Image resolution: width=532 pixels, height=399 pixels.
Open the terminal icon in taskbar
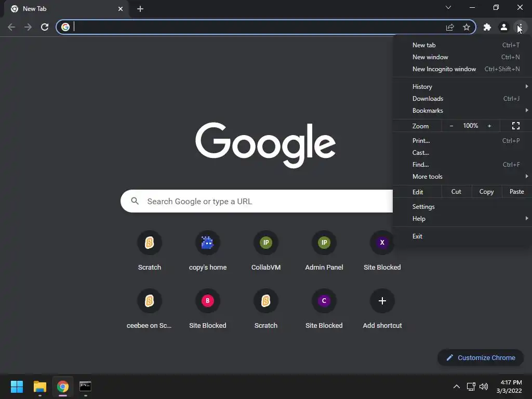[85, 387]
